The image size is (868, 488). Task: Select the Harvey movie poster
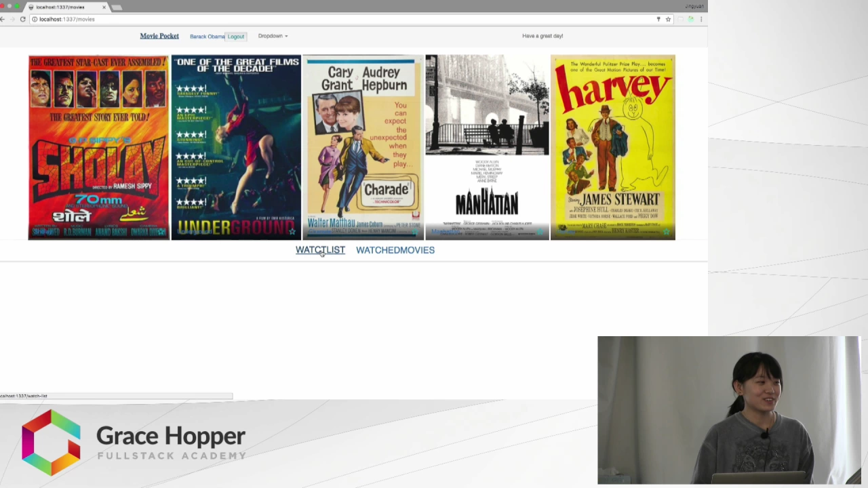click(613, 148)
